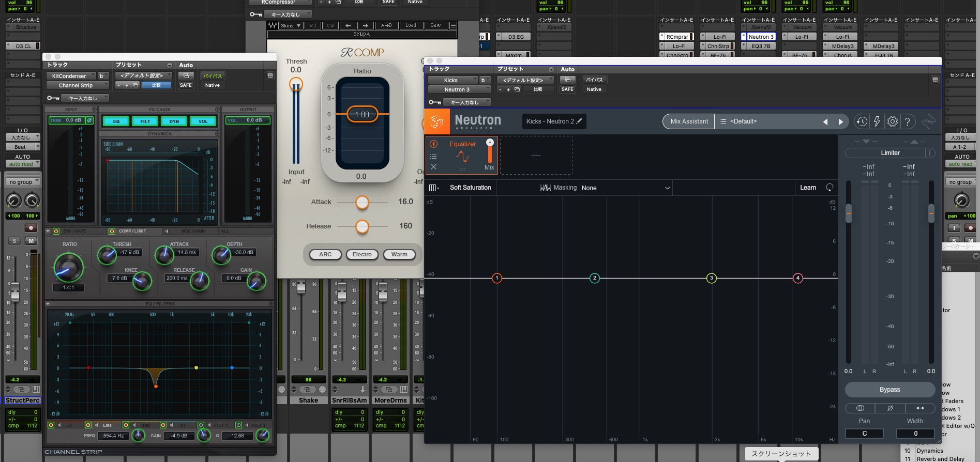Open Kicks track selector dropdown in Neutron window

point(453,80)
